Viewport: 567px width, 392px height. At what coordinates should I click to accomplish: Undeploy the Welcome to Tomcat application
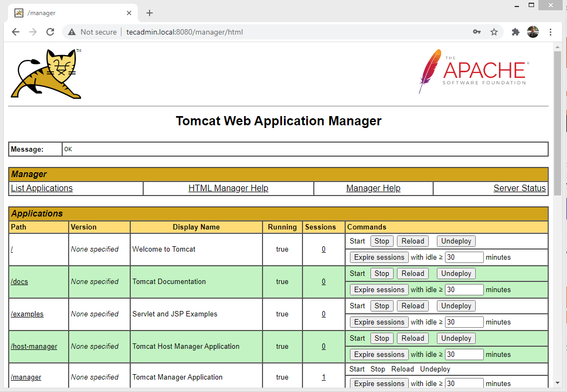point(456,241)
